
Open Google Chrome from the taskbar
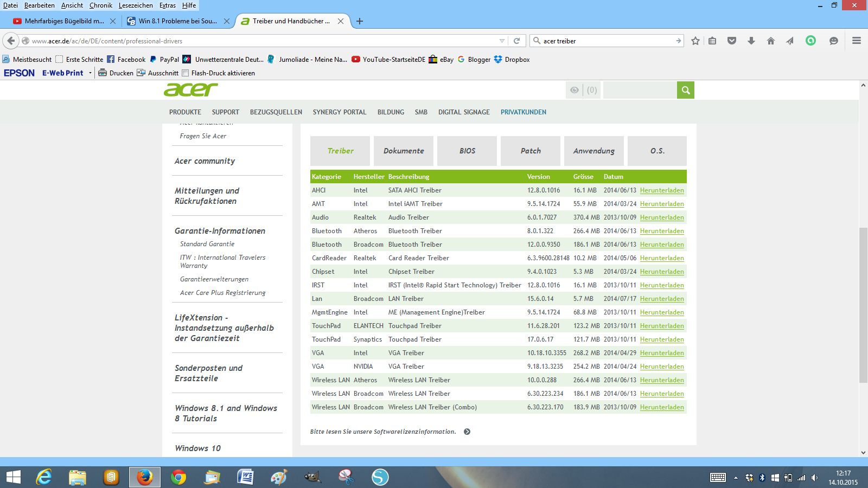click(x=178, y=477)
